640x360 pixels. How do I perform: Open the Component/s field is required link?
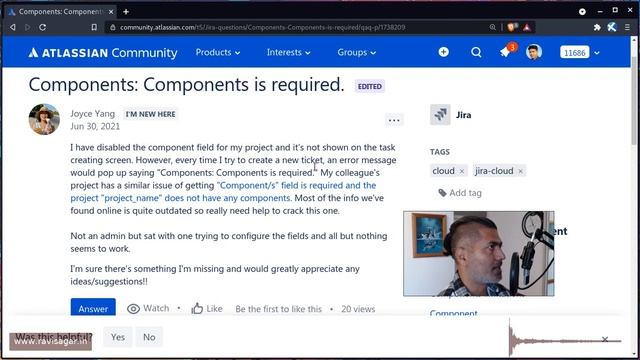(x=223, y=192)
